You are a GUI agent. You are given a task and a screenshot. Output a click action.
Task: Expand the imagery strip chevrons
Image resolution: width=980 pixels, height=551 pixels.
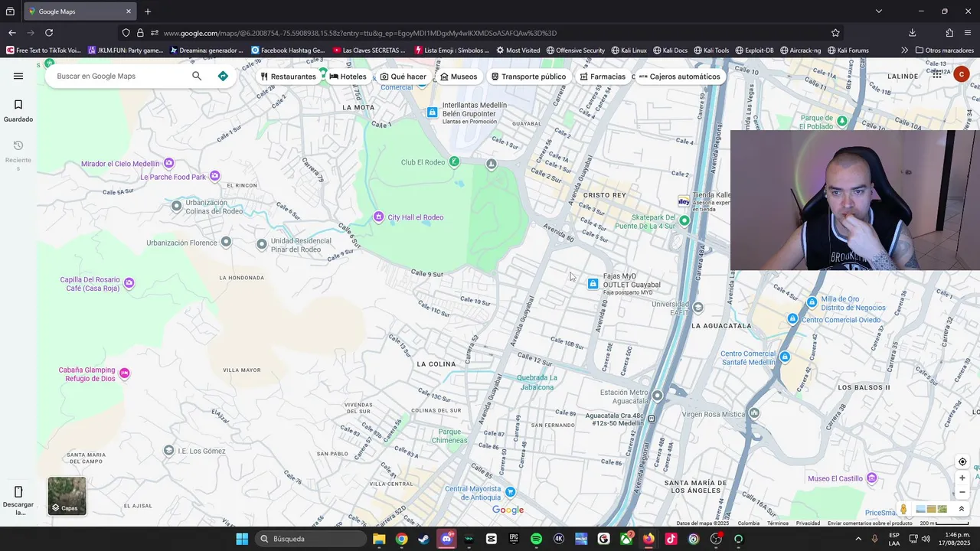coord(962,509)
